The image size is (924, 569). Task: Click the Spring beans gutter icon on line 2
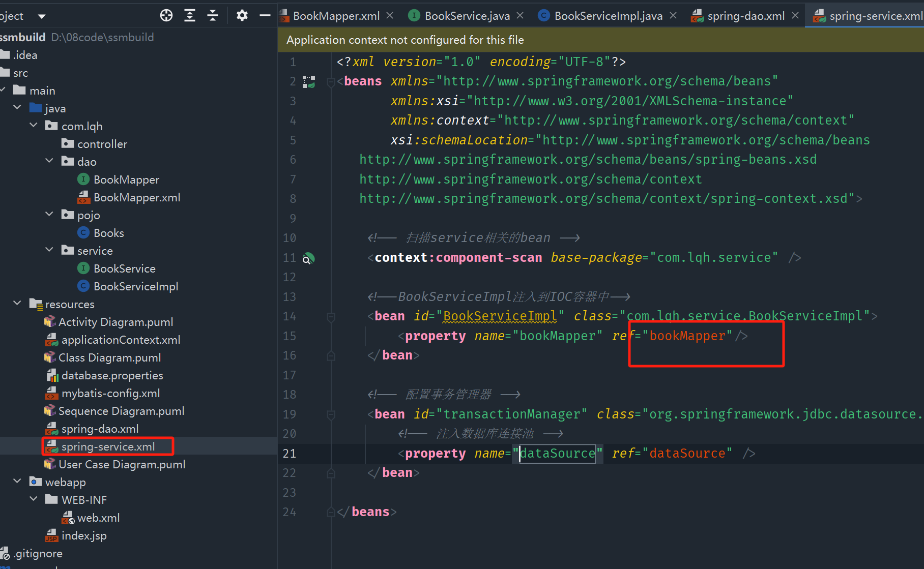click(x=309, y=81)
